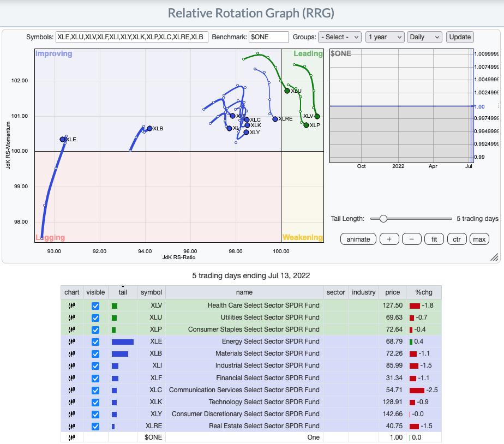Toggle XLC visible checkbox

pyautogui.click(x=95, y=390)
